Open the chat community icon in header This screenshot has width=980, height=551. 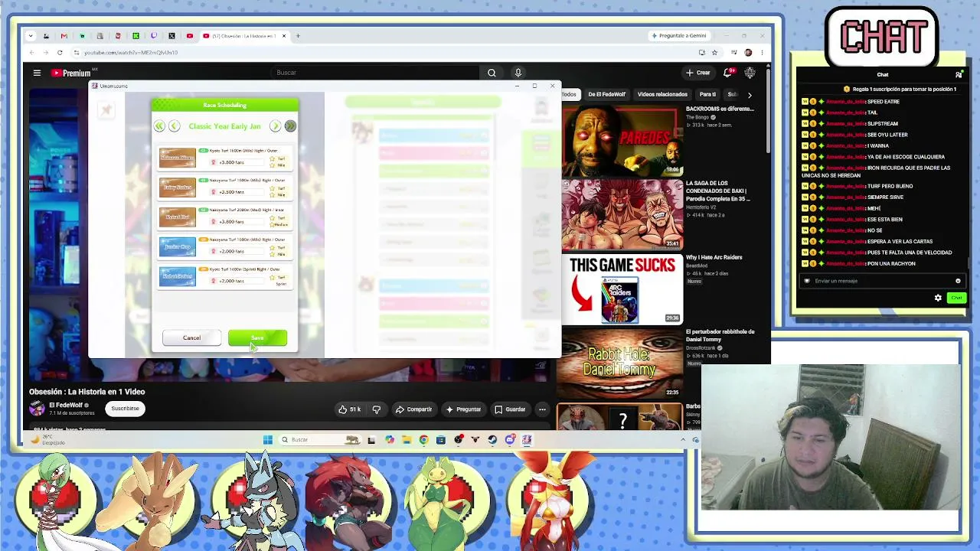coord(959,74)
